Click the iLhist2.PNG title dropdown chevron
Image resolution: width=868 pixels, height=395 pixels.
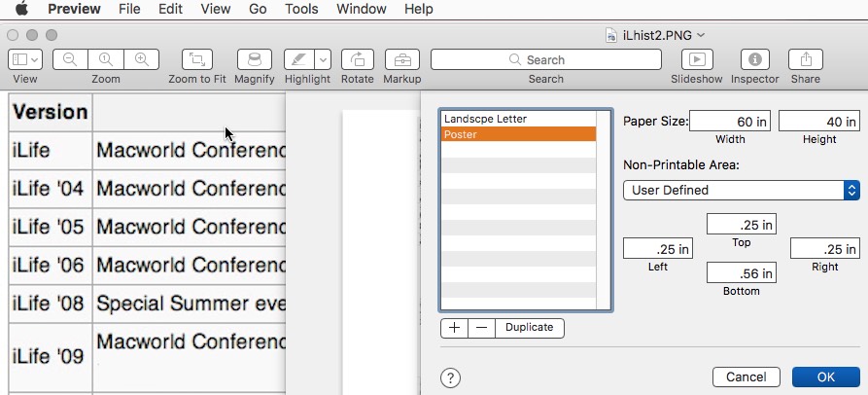tap(701, 35)
